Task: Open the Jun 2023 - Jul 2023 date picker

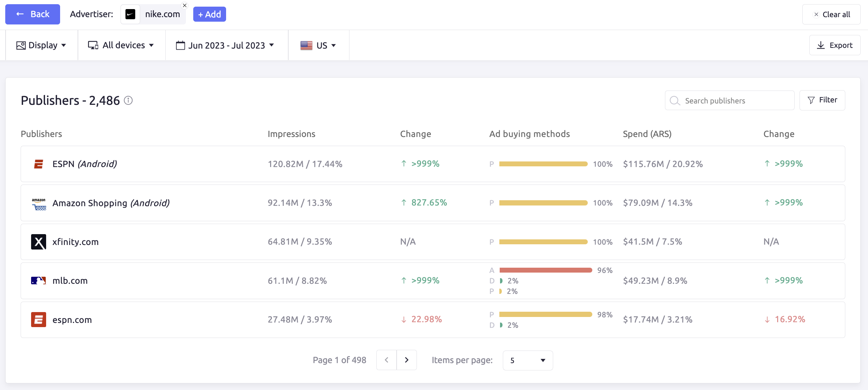Action: 225,45
